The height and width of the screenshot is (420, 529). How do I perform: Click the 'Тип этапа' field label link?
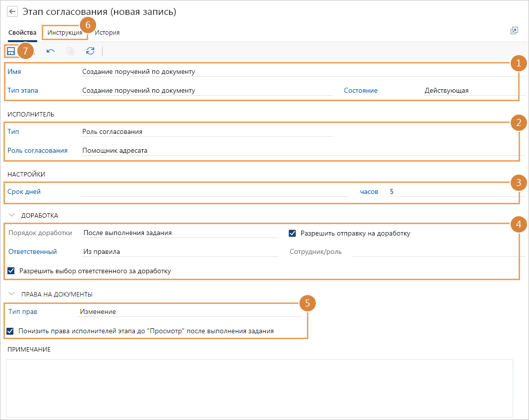[23, 91]
